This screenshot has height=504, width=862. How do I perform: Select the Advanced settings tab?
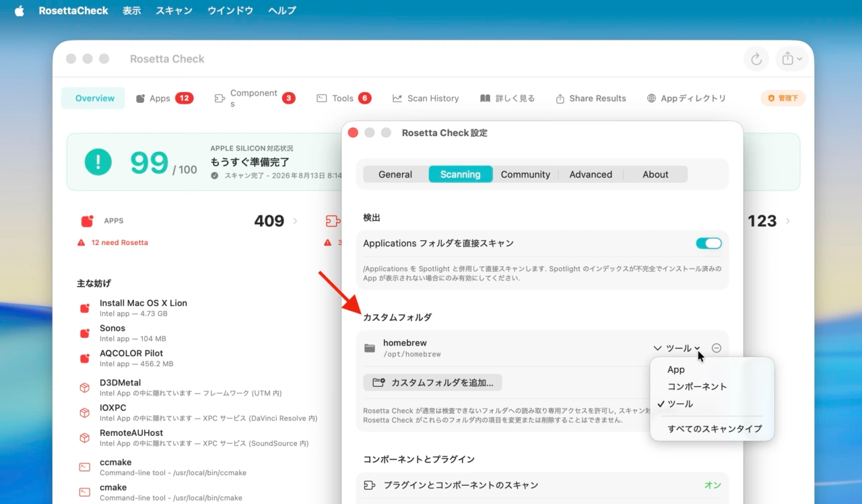(x=591, y=174)
